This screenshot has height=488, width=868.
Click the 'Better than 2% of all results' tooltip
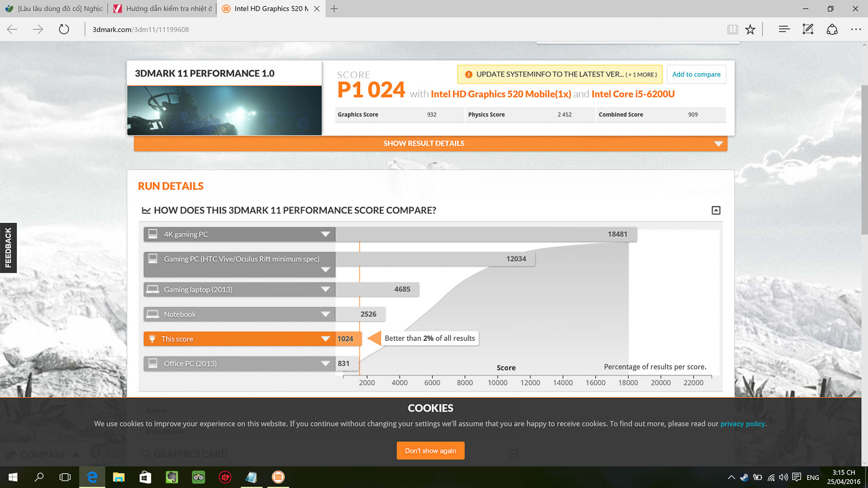pyautogui.click(x=430, y=338)
